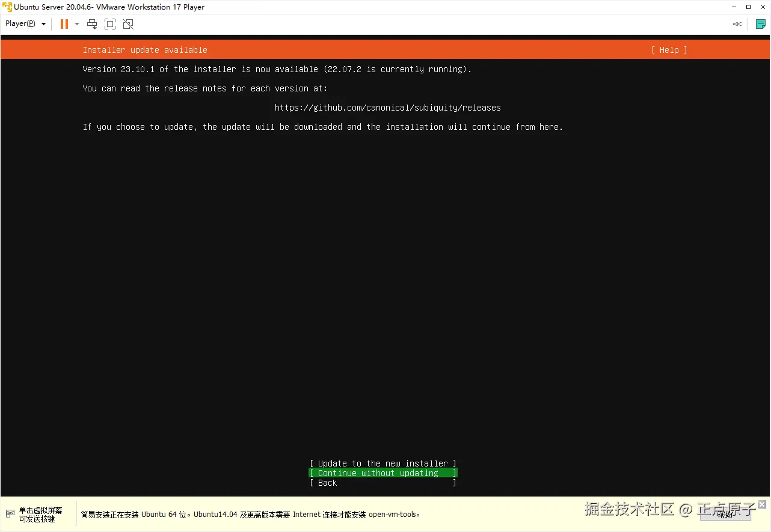Click the 'If you choose to update' line
Viewport: 771px width, 532px height.
point(323,127)
